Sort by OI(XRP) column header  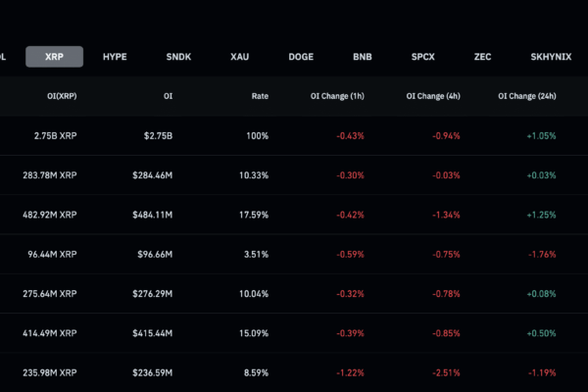62,96
